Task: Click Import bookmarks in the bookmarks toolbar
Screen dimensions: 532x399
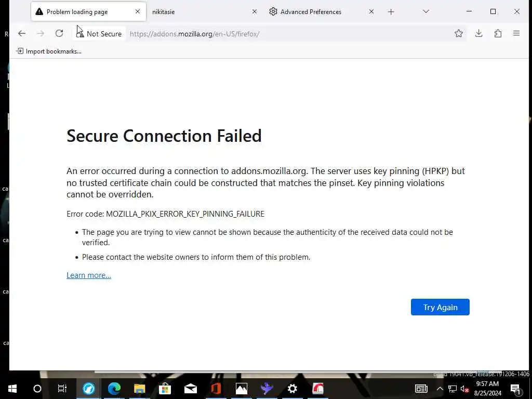Action: pos(49,51)
